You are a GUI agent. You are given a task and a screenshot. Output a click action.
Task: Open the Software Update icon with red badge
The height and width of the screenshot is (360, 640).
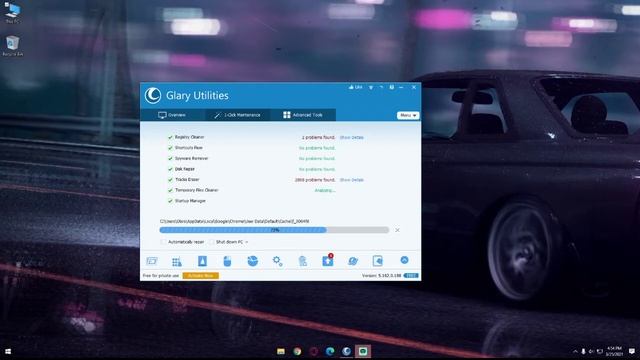pos(328,260)
